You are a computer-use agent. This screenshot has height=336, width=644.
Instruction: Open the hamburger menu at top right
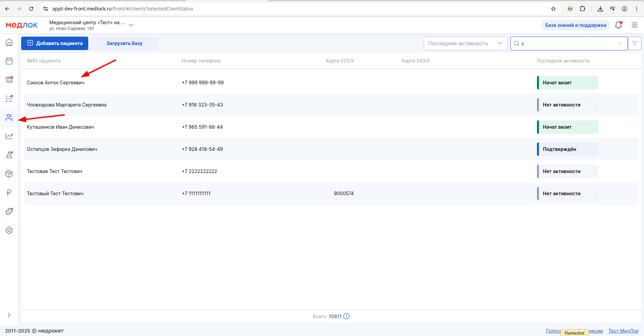coord(635,25)
